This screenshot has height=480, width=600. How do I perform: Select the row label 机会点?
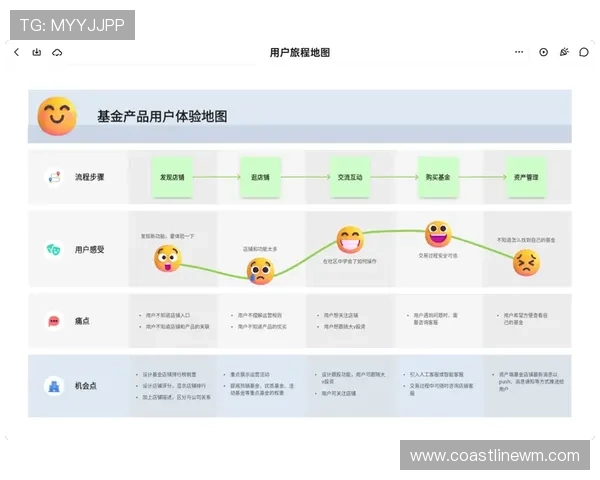click(86, 386)
